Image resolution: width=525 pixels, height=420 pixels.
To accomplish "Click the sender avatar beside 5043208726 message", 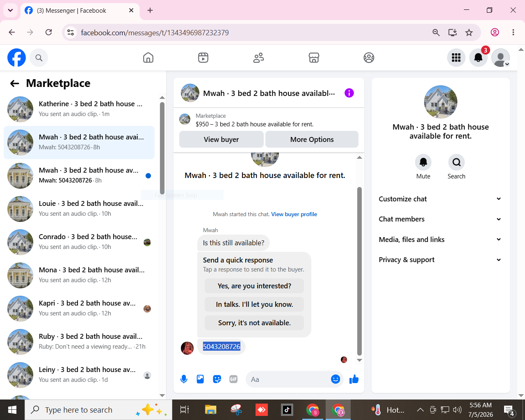I will [x=187, y=348].
